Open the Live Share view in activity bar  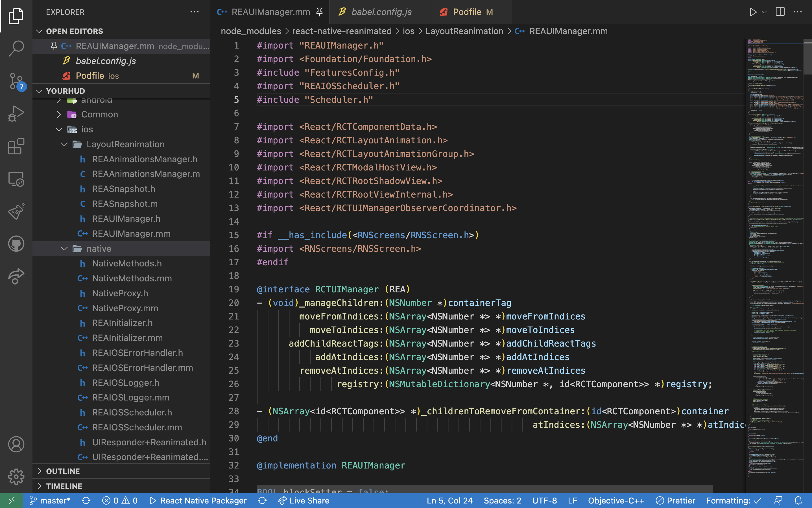point(16,276)
